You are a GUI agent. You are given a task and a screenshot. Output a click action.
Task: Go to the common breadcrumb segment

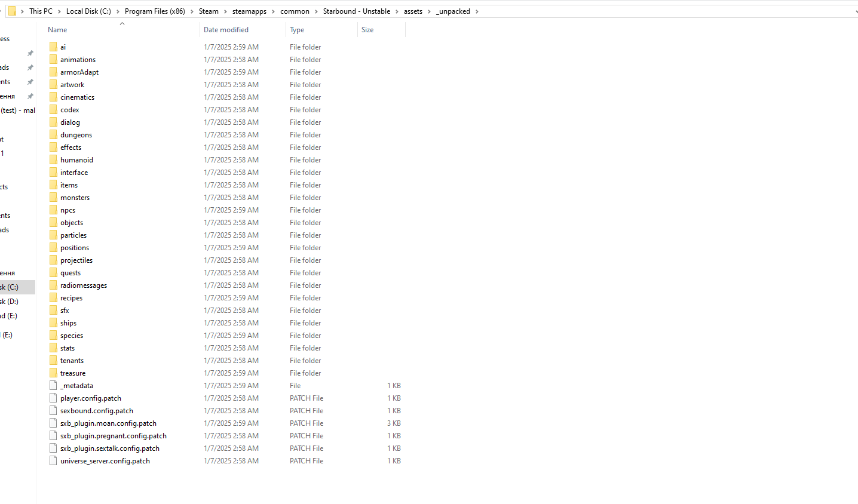295,11
